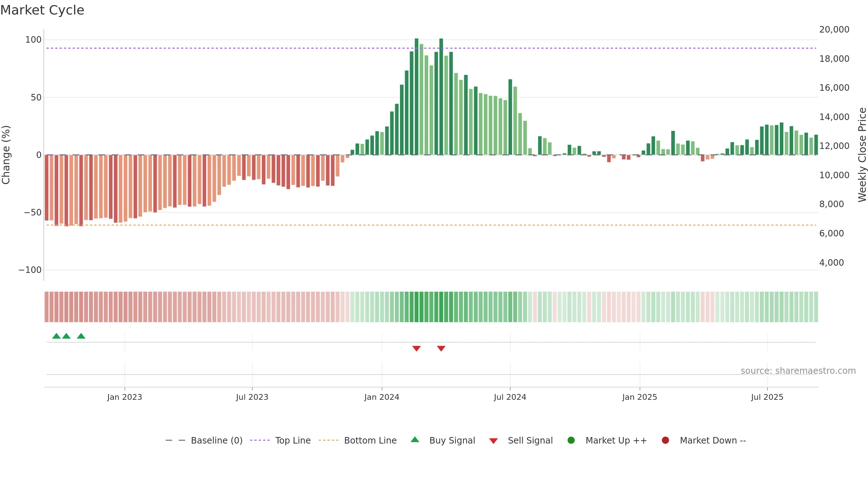The height and width of the screenshot is (488, 868).
Task: Click the Jan 2024 axis label
Action: [382, 397]
